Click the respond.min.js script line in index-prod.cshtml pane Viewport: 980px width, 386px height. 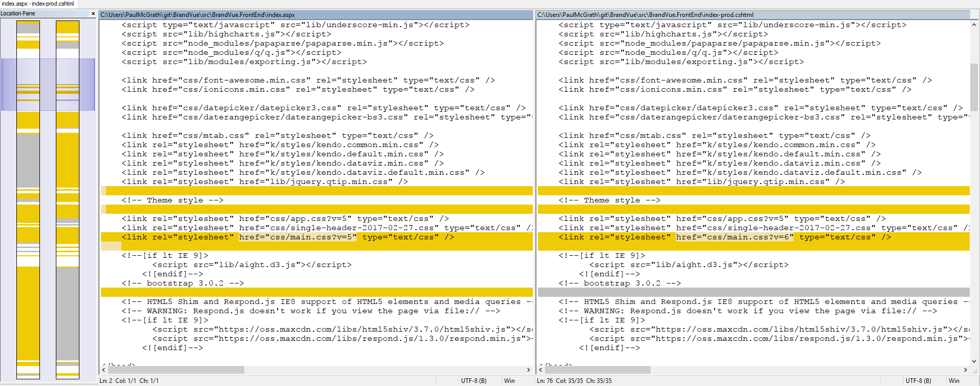(x=779, y=338)
